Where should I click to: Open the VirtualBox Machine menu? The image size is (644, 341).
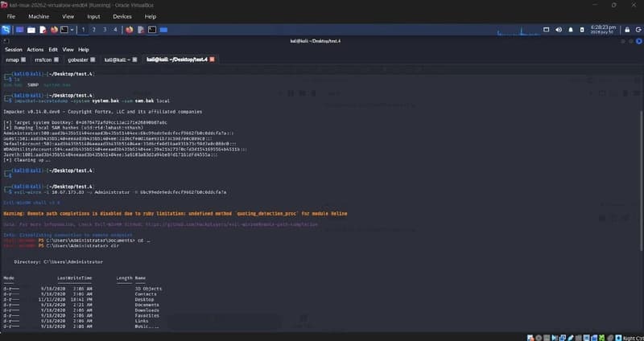[x=39, y=16]
